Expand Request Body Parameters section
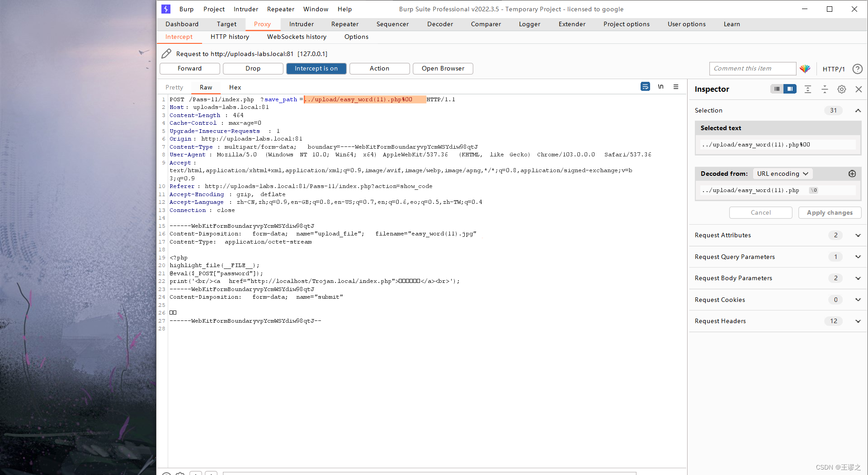Screen dimensions: 868x475 coord(858,278)
